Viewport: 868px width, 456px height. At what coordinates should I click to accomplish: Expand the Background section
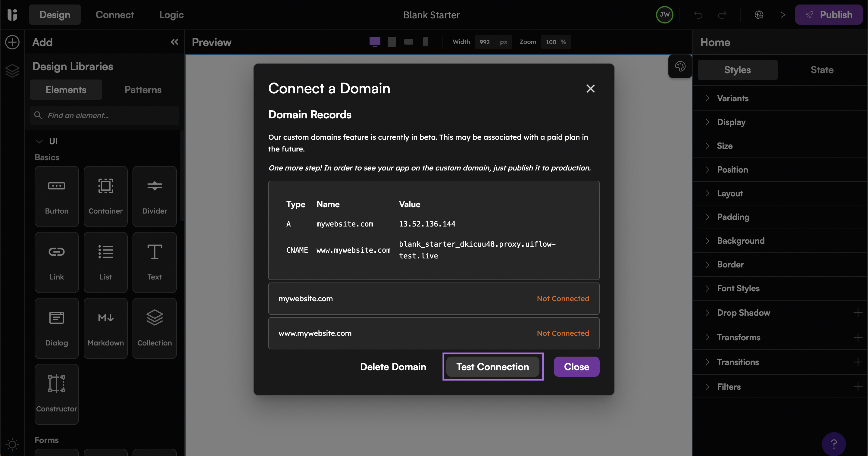740,241
